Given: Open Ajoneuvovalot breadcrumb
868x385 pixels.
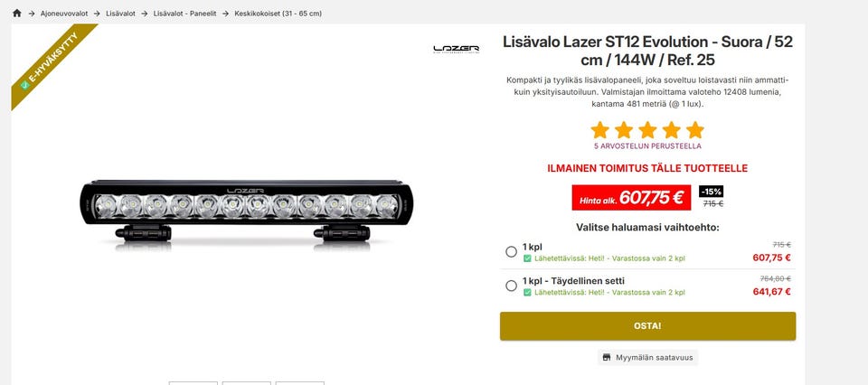Looking at the screenshot, I should [x=64, y=14].
